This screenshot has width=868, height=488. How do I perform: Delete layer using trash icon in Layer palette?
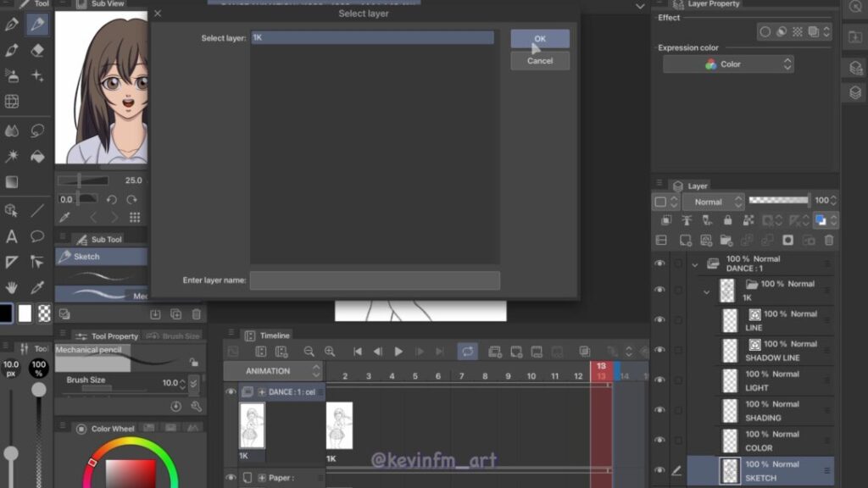tap(829, 240)
